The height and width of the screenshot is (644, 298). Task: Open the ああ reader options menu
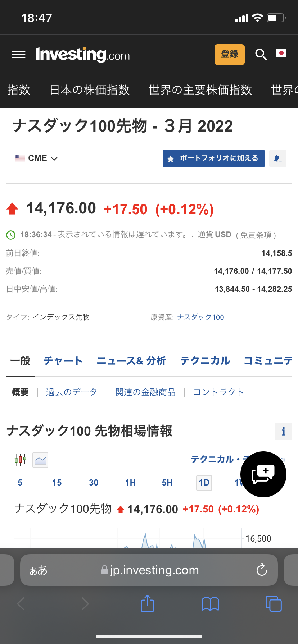pyautogui.click(x=38, y=570)
